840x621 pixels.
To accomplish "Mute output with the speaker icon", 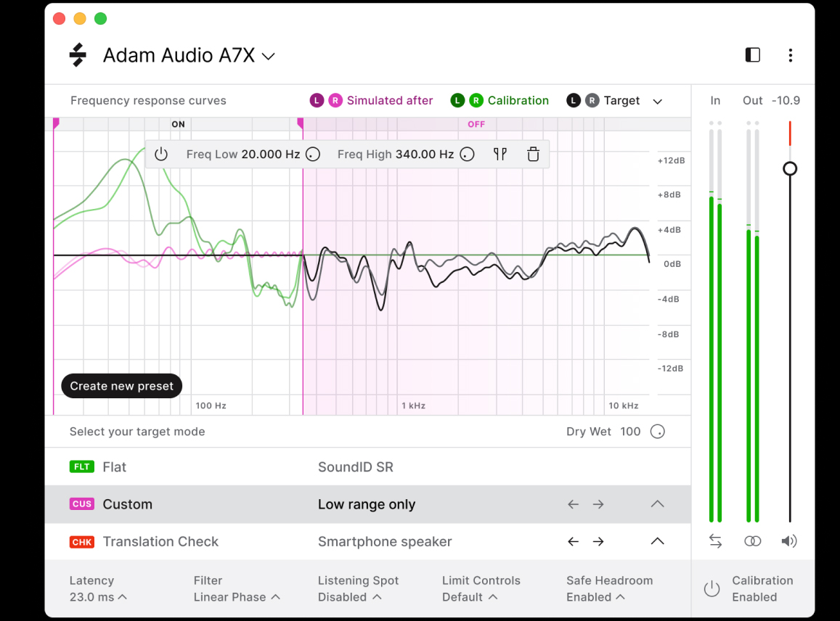I will pyautogui.click(x=789, y=541).
